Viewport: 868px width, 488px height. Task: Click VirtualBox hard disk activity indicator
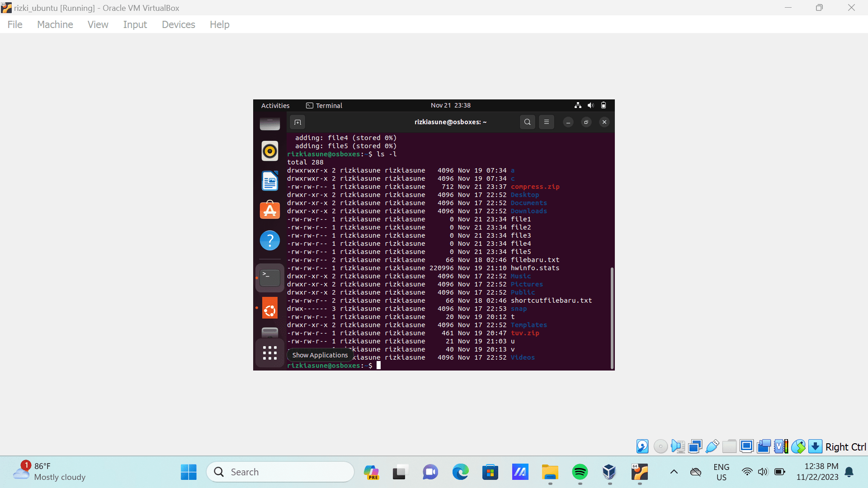click(642, 446)
